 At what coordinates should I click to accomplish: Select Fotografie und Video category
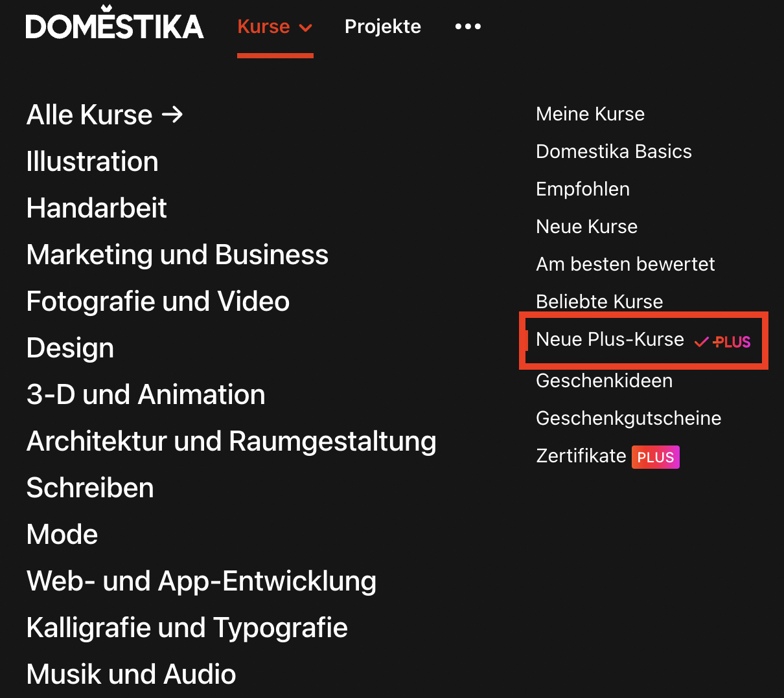[158, 301]
